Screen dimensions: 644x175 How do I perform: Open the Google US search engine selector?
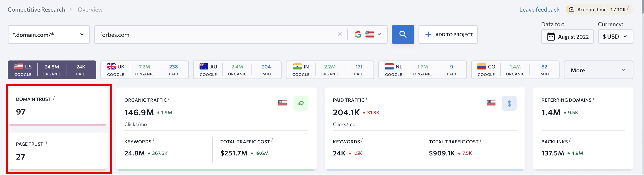tap(368, 34)
